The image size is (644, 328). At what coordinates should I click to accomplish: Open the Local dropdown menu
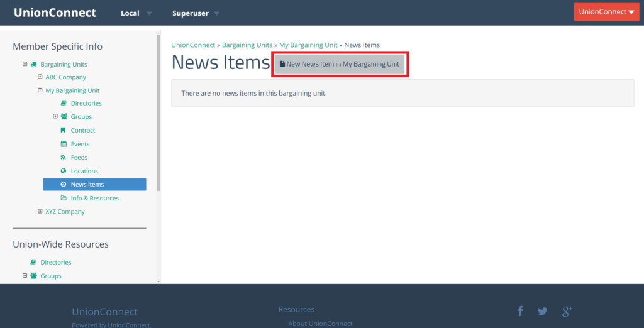(x=136, y=13)
